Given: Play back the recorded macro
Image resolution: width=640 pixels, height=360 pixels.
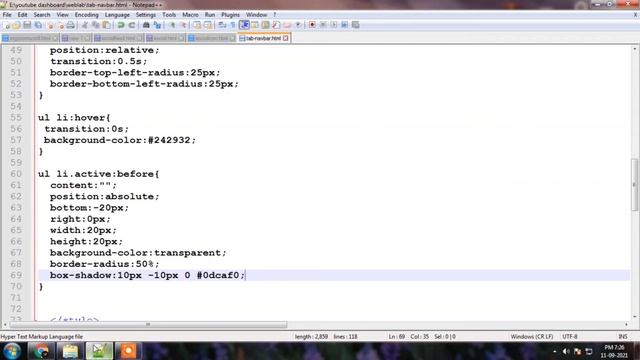Looking at the screenshot, I should pyautogui.click(x=334, y=25).
